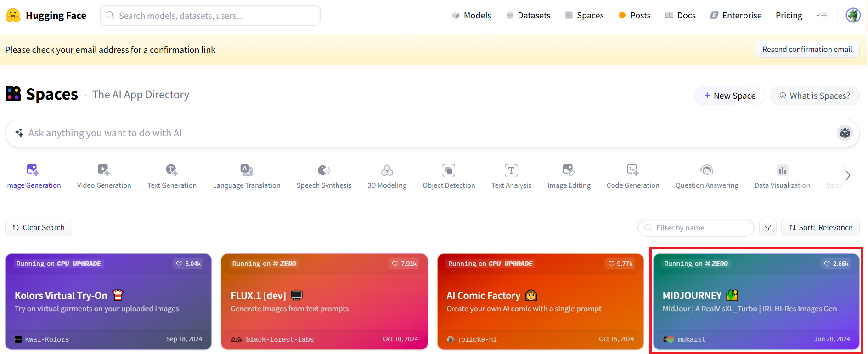
Task: Click the Clear Search button
Action: coord(39,228)
